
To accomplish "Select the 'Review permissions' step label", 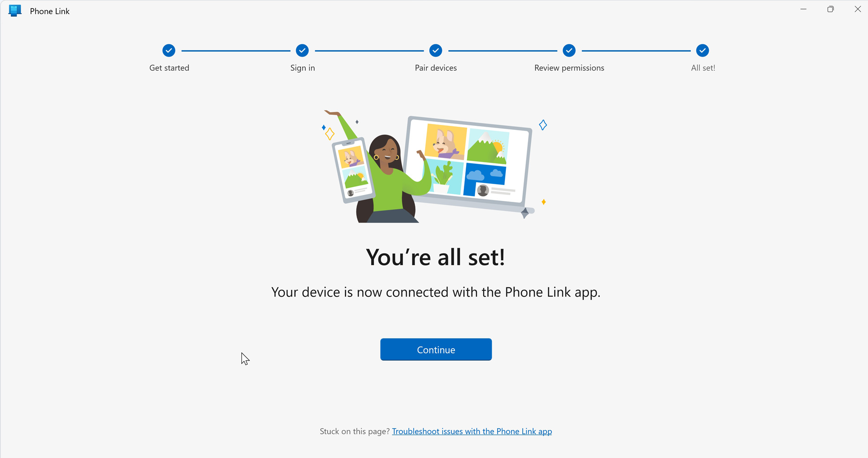I will (569, 68).
